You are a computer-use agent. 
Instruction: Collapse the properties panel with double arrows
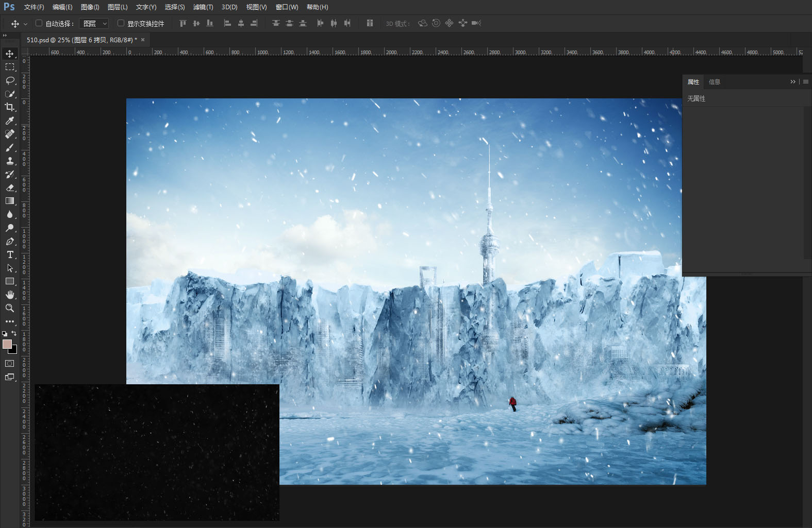(x=793, y=82)
